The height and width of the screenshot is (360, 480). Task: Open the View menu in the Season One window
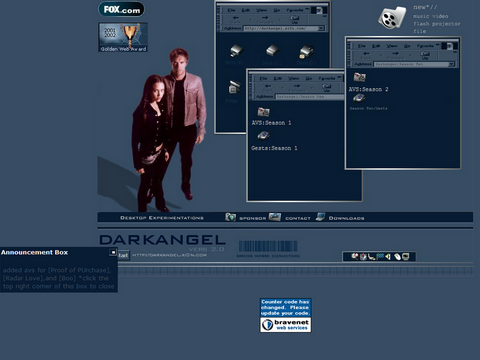pos(293,78)
